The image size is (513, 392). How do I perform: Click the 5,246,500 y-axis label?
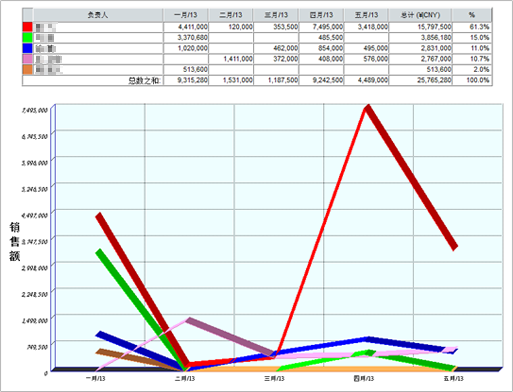coord(35,189)
